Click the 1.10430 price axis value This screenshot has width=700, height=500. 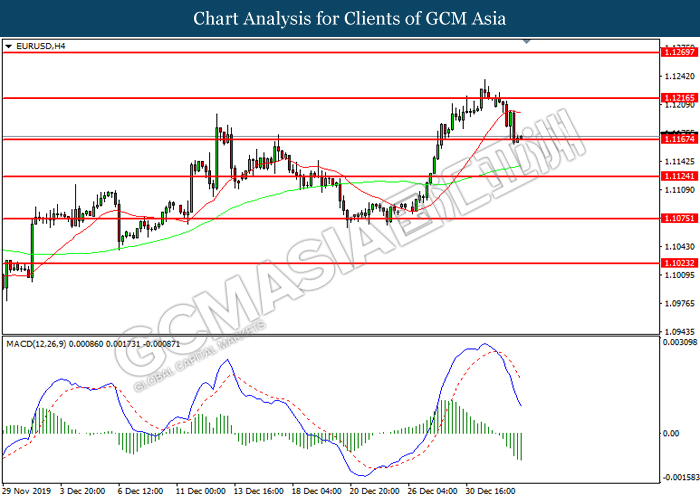click(x=679, y=246)
